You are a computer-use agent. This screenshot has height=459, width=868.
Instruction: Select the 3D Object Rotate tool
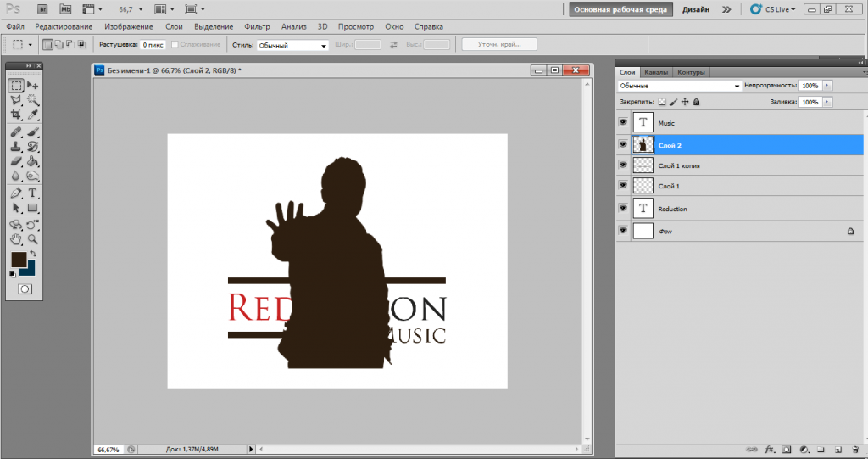[x=16, y=225]
